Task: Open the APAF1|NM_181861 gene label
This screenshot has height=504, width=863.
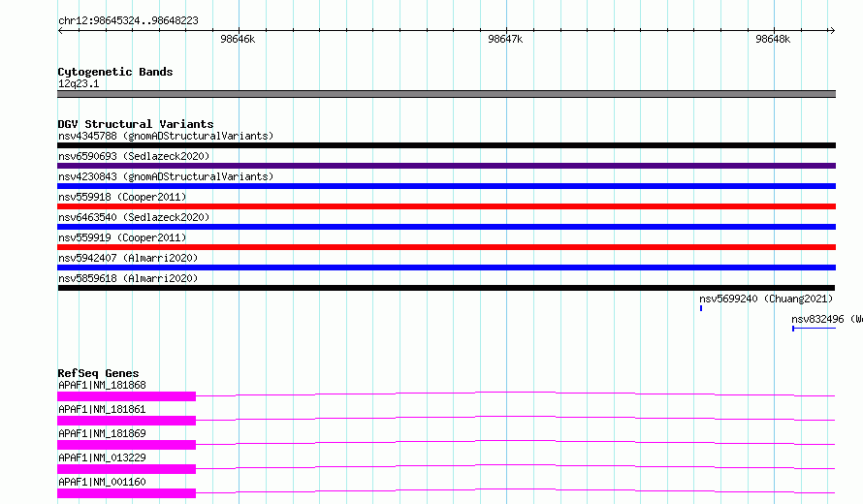Action: 102,409
